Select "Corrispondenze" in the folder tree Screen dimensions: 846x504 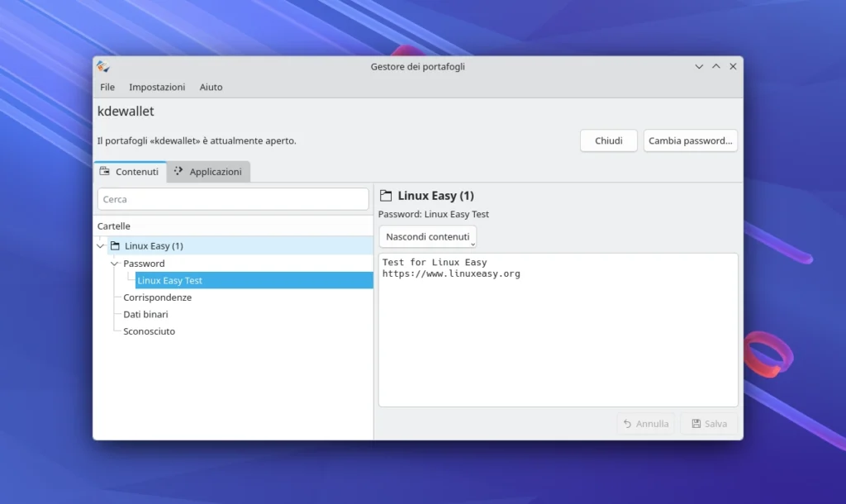[x=156, y=297]
